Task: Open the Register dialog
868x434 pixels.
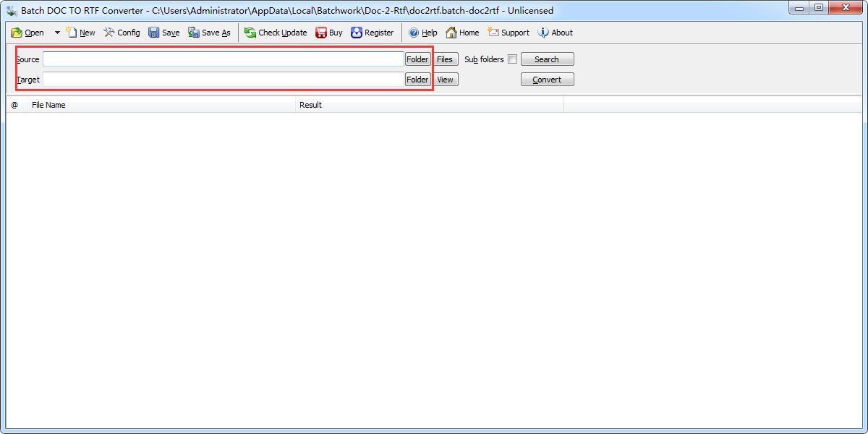Action: [373, 33]
